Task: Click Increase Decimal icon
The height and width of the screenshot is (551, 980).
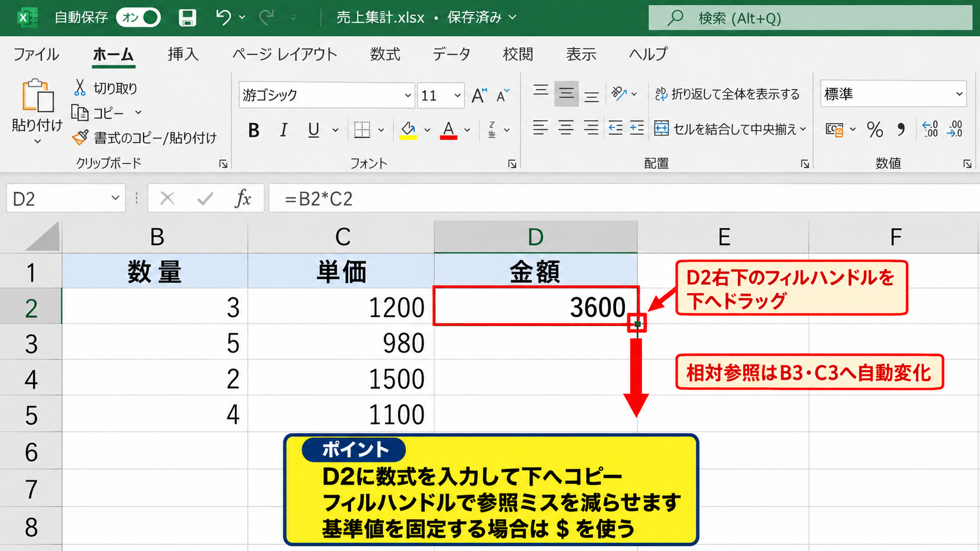Action: (930, 129)
